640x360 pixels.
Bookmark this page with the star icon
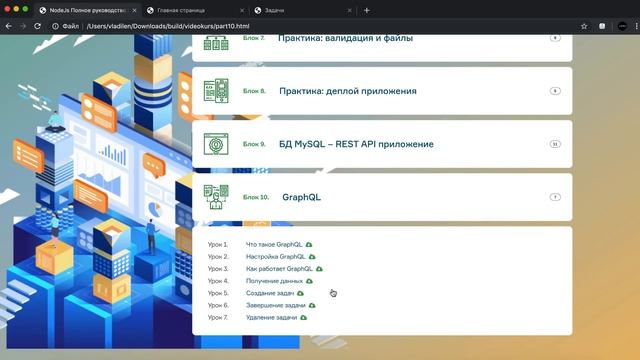[x=584, y=26]
